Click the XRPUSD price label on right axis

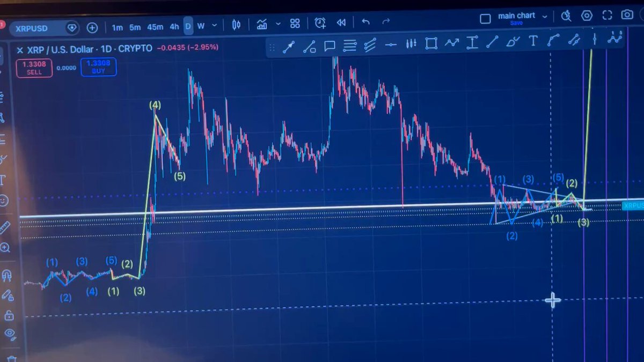[633, 205]
